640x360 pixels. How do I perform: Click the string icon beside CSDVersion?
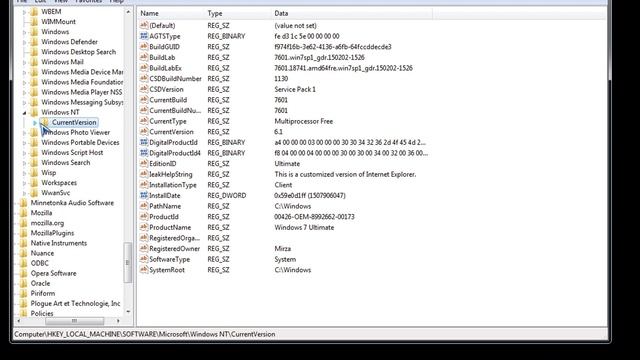coord(144,89)
